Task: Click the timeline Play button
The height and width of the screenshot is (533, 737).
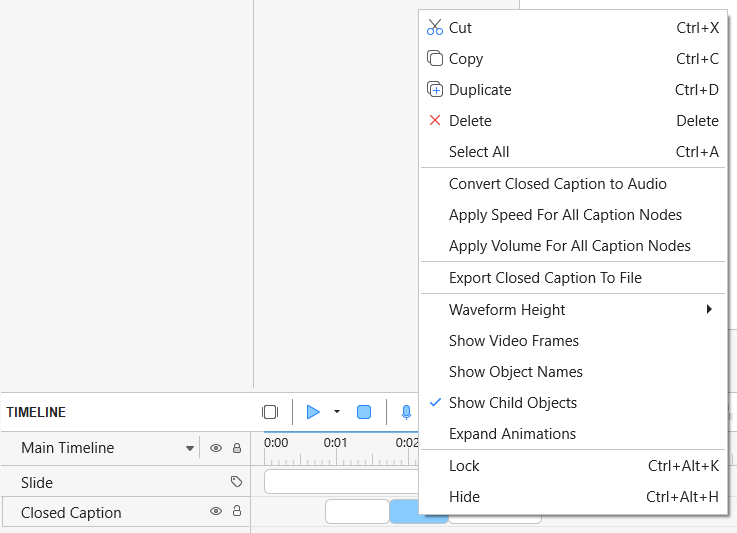Action: (x=313, y=412)
